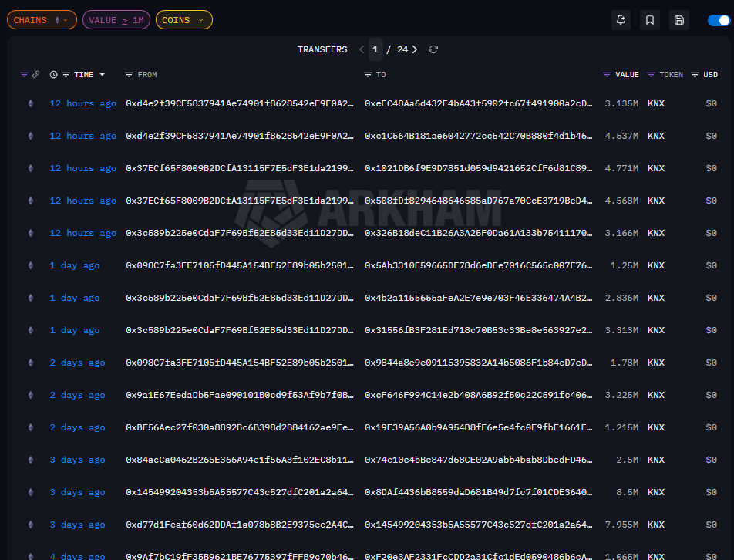Image resolution: width=734 pixels, height=560 pixels.
Task: Click the total pages number 24
Action: tap(402, 49)
